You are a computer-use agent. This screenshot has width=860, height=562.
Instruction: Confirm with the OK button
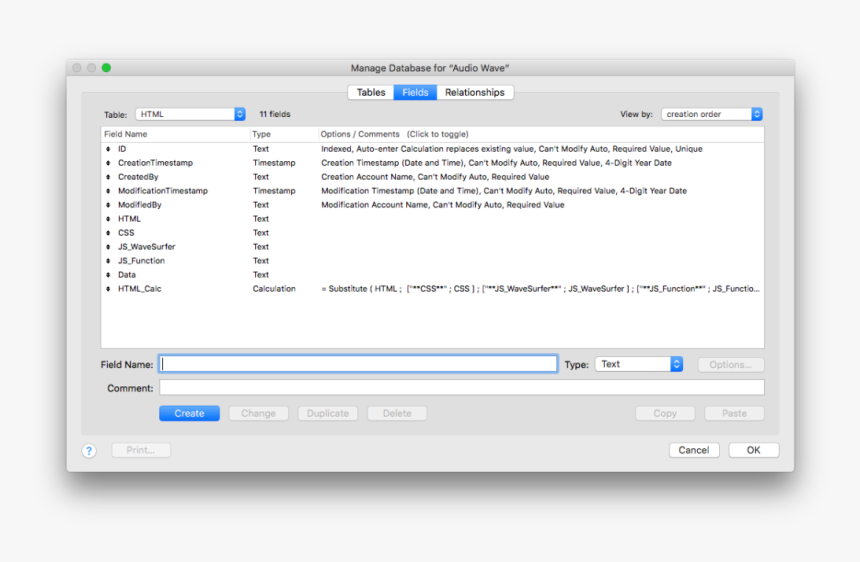point(753,450)
